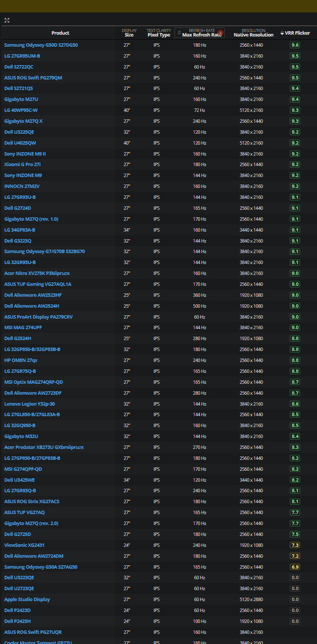Viewport: 317px width, 644px height.
Task: Sort by the Native Resolution column header
Action: click(253, 33)
